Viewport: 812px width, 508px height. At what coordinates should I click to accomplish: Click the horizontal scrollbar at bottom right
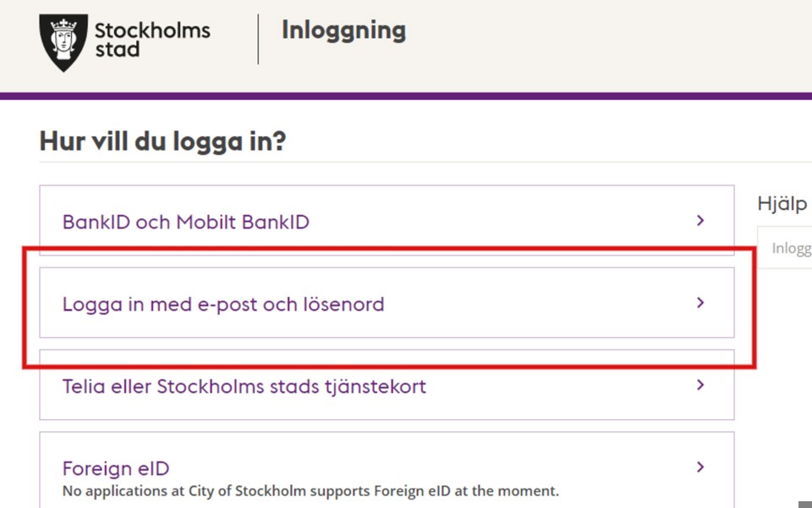804,505
